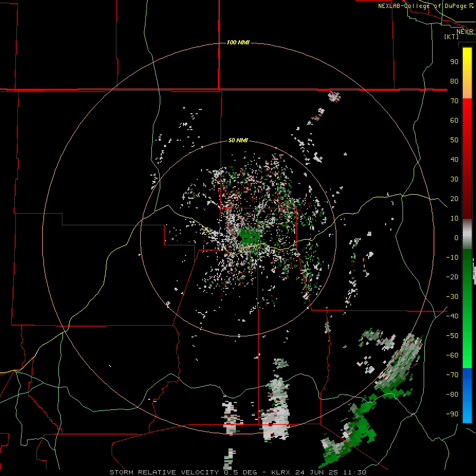Click the -90 knot scale value
This screenshot has height=476, width=476.
point(452,414)
